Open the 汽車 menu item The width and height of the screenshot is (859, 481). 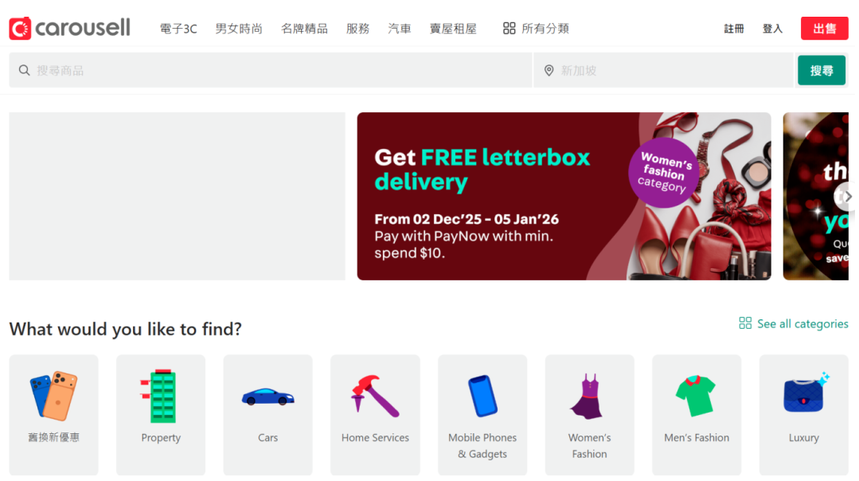coord(399,28)
